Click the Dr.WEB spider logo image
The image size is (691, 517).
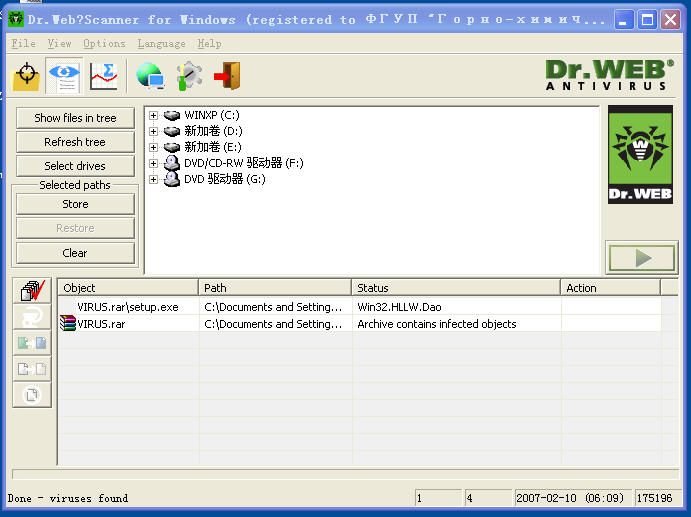(x=640, y=155)
